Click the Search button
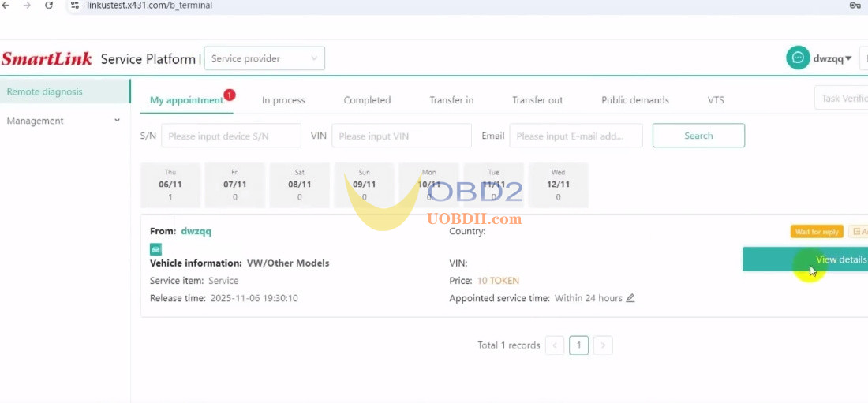This screenshot has width=868, height=403. click(x=698, y=136)
